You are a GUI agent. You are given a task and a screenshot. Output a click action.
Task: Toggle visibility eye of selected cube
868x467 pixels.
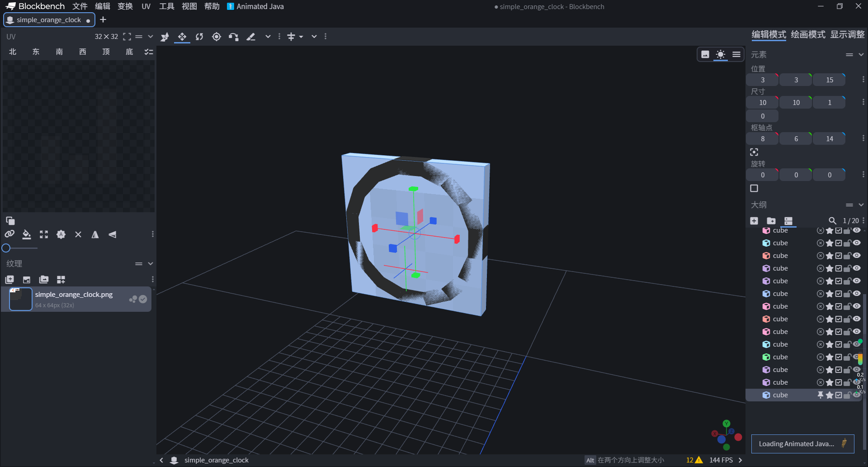coord(856,395)
